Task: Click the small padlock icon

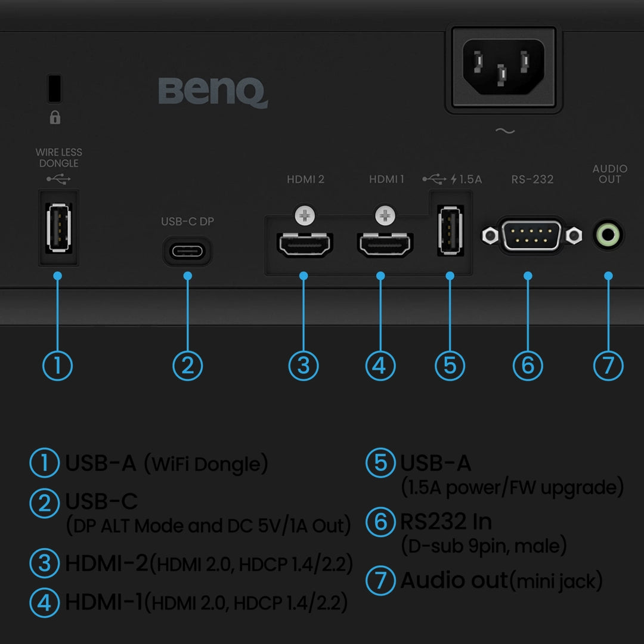Action: click(x=55, y=117)
